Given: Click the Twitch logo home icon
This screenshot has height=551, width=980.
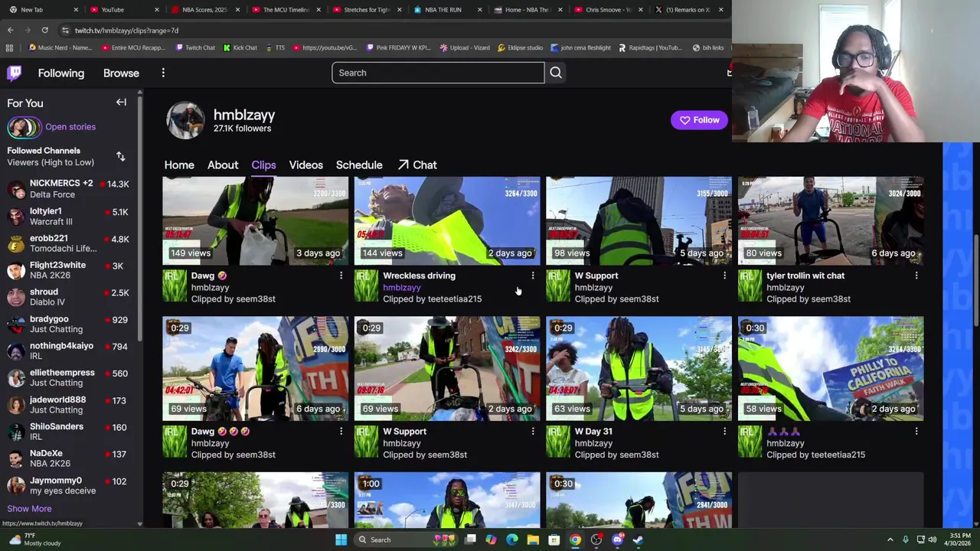Looking at the screenshot, I should tap(15, 73).
